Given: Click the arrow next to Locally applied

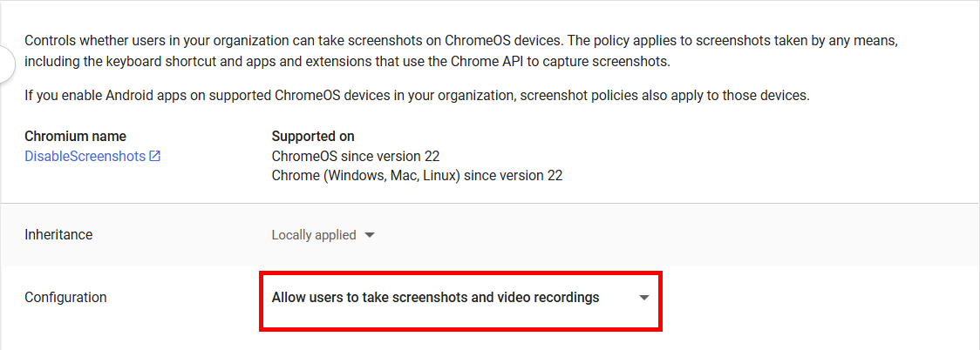Looking at the screenshot, I should [370, 235].
